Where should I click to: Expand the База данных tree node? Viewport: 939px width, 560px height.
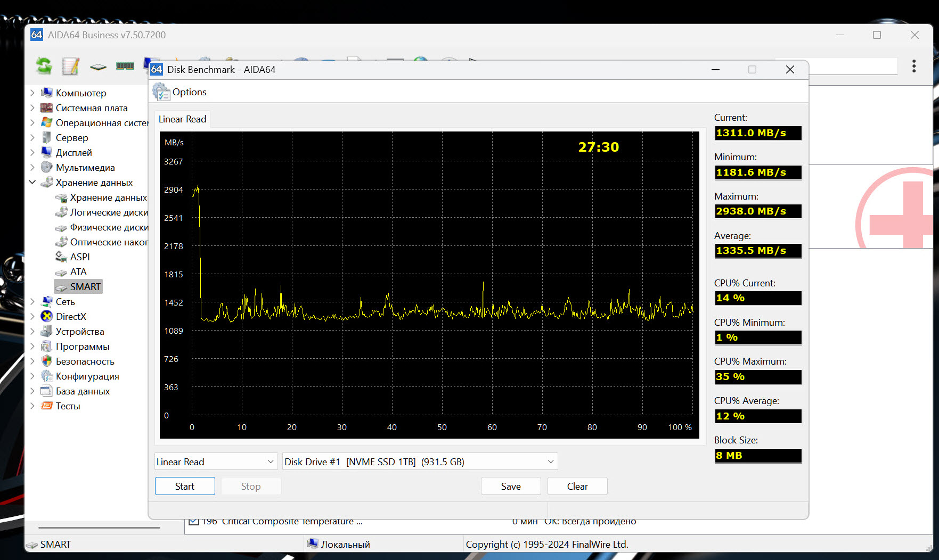(x=32, y=391)
